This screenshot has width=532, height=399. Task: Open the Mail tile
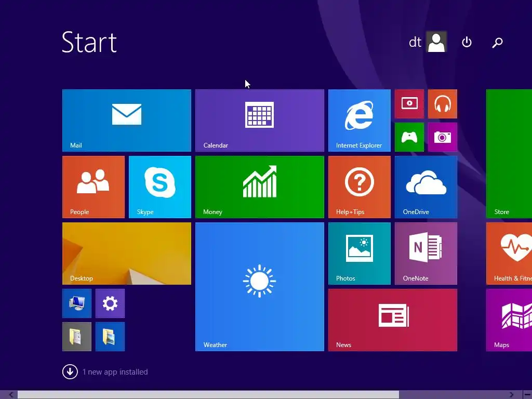127,121
